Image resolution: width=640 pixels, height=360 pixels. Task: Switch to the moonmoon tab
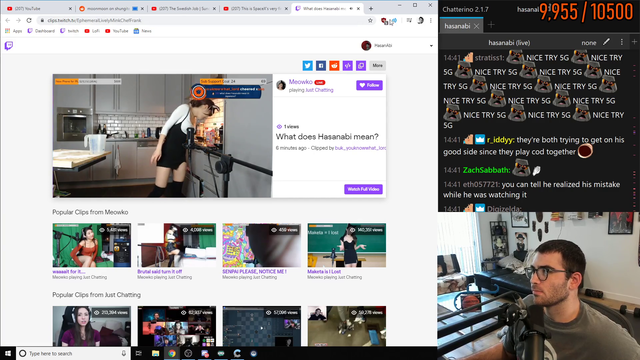pos(111,8)
